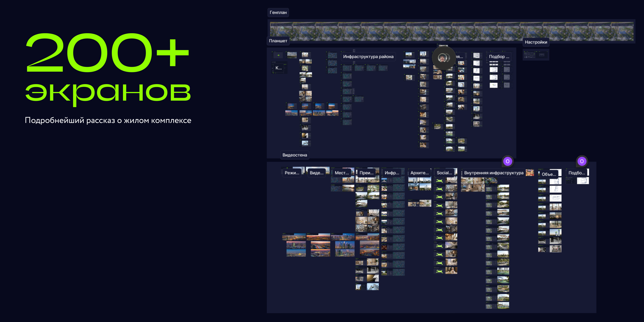The image size is (644, 322).
Task: Click the purple O avatar above Подбо...
Action: click(582, 161)
